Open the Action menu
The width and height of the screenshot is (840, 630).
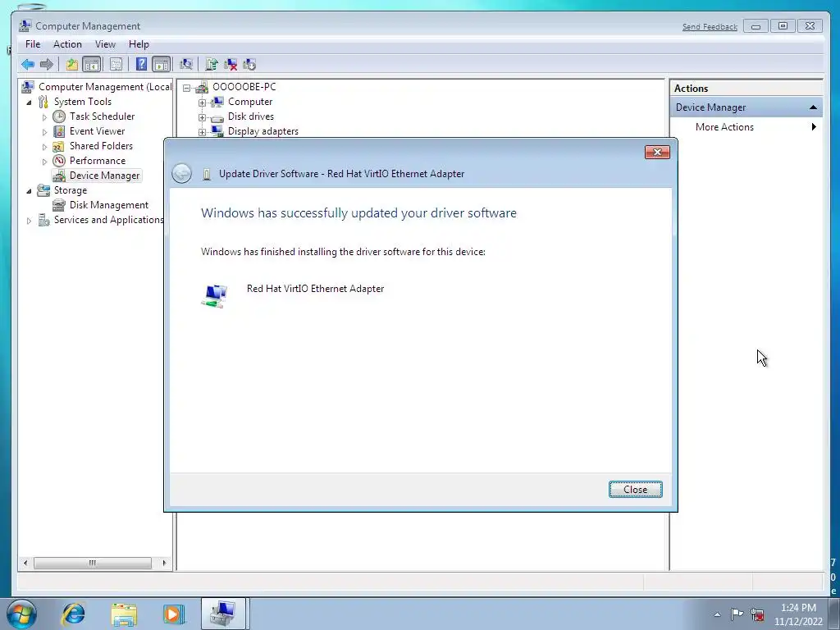[67, 44]
